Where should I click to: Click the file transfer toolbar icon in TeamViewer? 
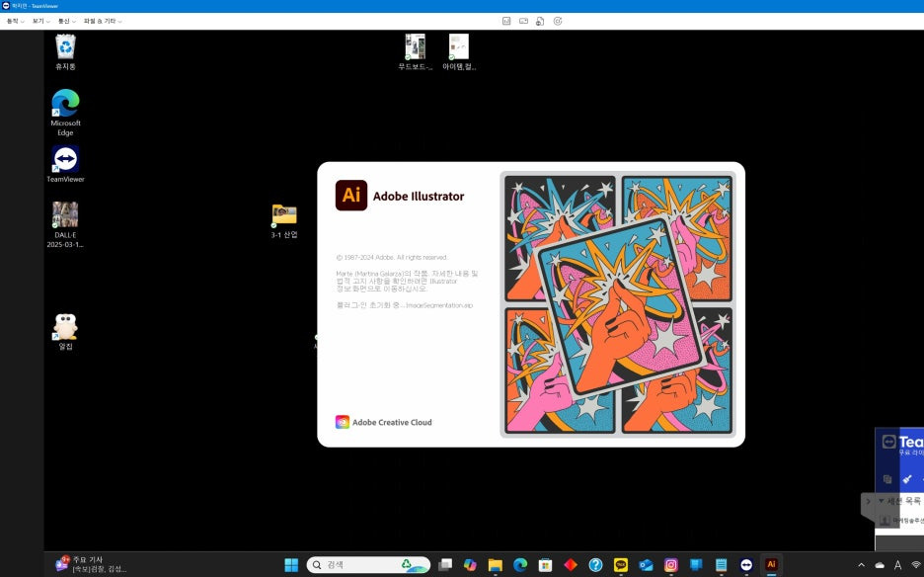pyautogui.click(x=540, y=21)
